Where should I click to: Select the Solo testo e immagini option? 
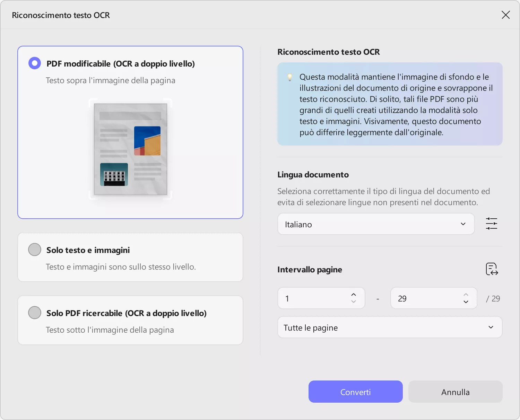coord(35,250)
